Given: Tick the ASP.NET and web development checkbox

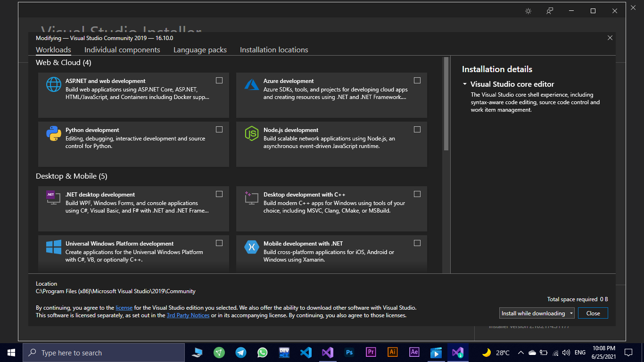Looking at the screenshot, I should [x=219, y=81].
